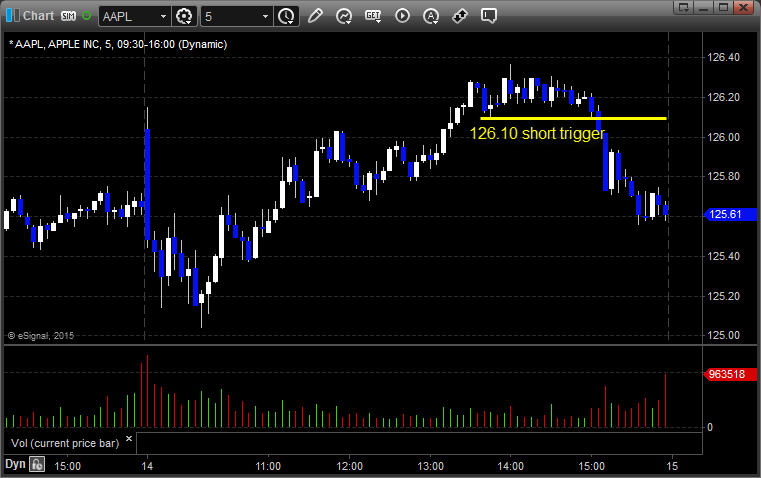Click the 126.20 price axis label
761x478 pixels.
[x=724, y=98]
